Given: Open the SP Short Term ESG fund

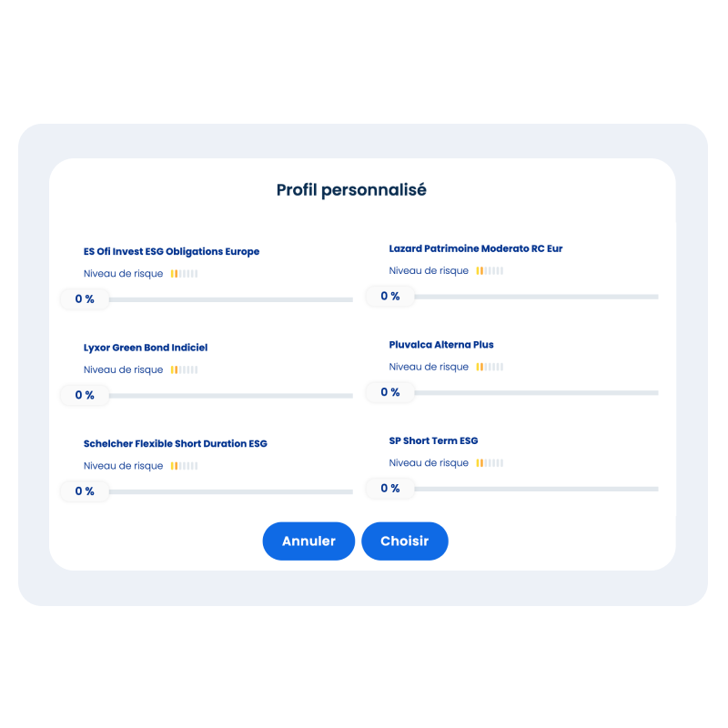Looking at the screenshot, I should point(432,440).
